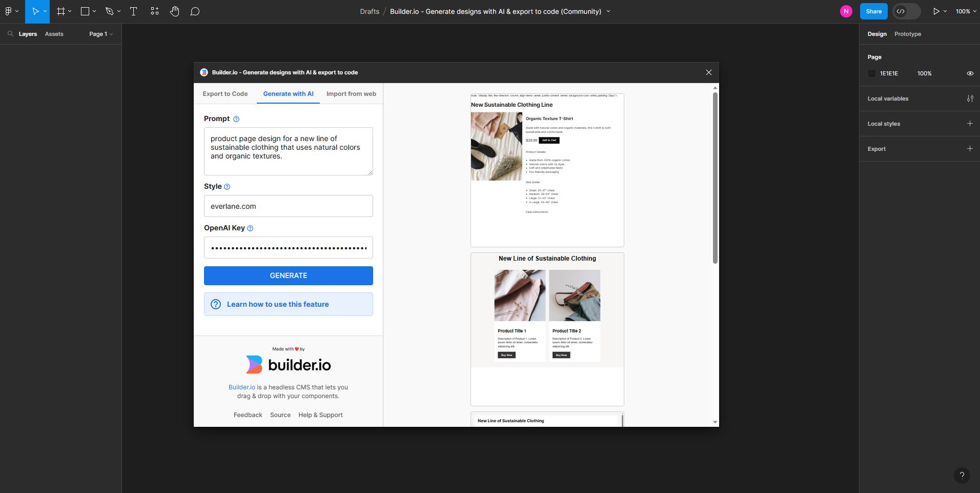This screenshot has height=493, width=980.
Task: Close the Builder.io plugin window
Action: (708, 72)
